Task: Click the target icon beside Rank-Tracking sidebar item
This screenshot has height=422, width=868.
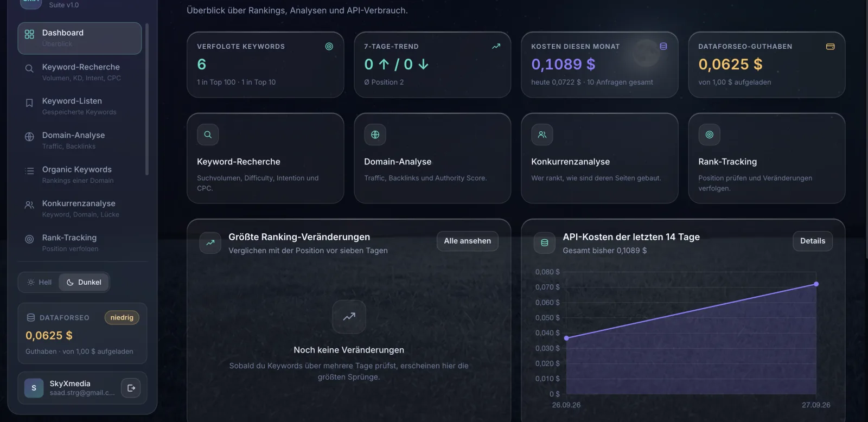Action: [29, 239]
